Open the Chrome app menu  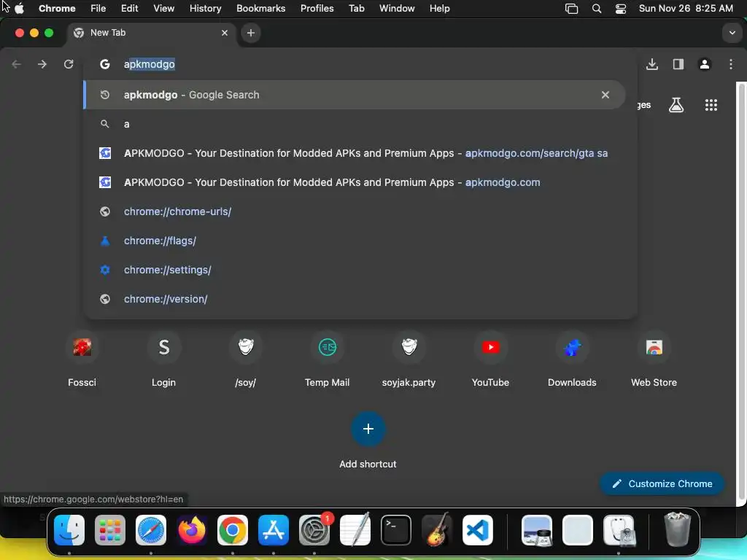[57, 8]
